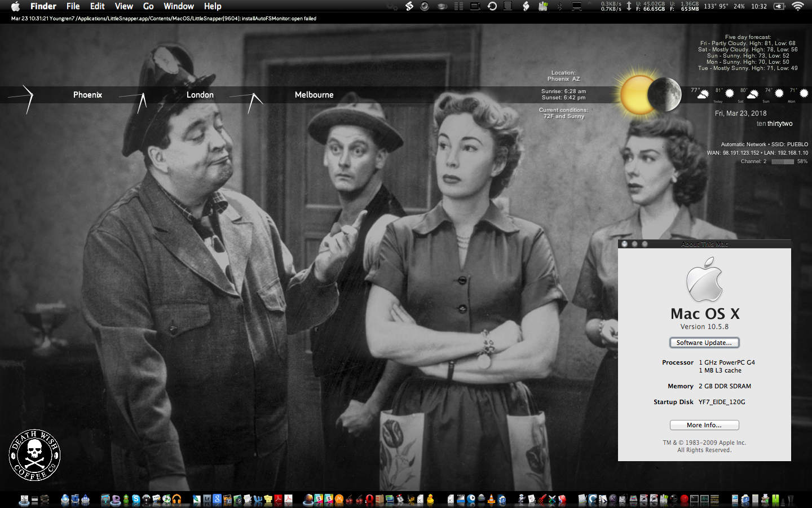Viewport: 812px width, 508px height.
Task: Open the Trash in the Dock
Action: click(x=791, y=500)
